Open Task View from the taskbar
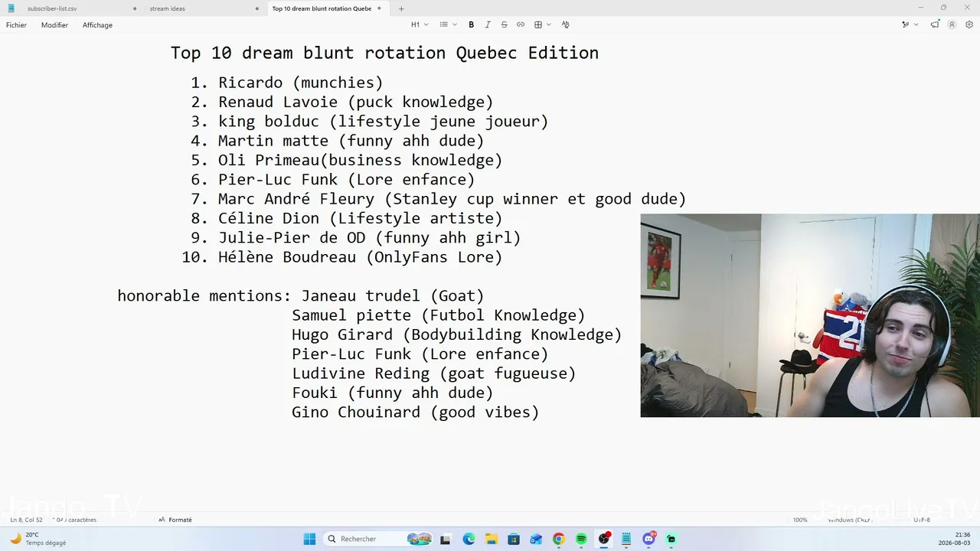This screenshot has width=980, height=551. tap(445, 539)
